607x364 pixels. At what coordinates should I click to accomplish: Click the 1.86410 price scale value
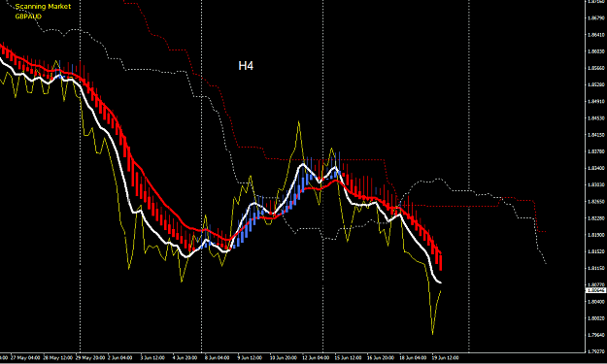(596, 34)
